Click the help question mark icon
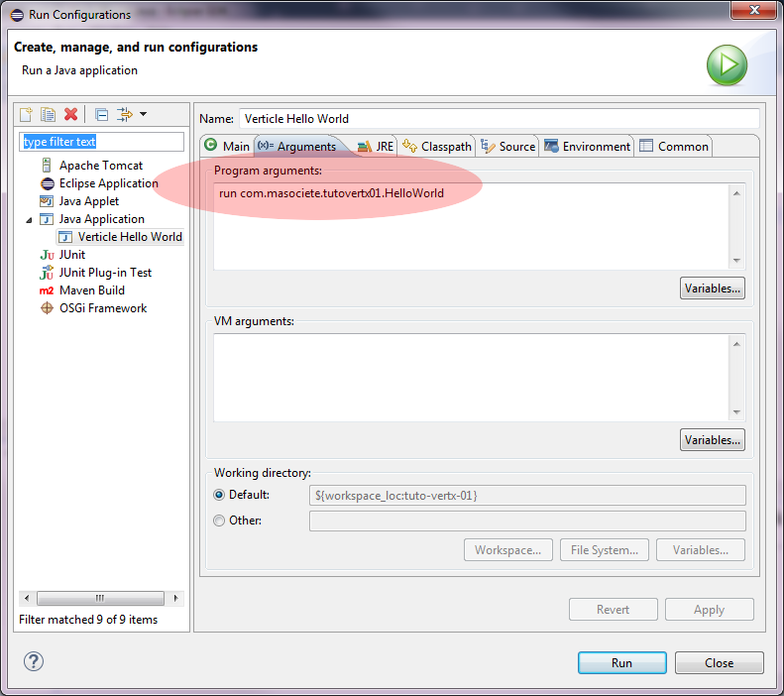 34,661
